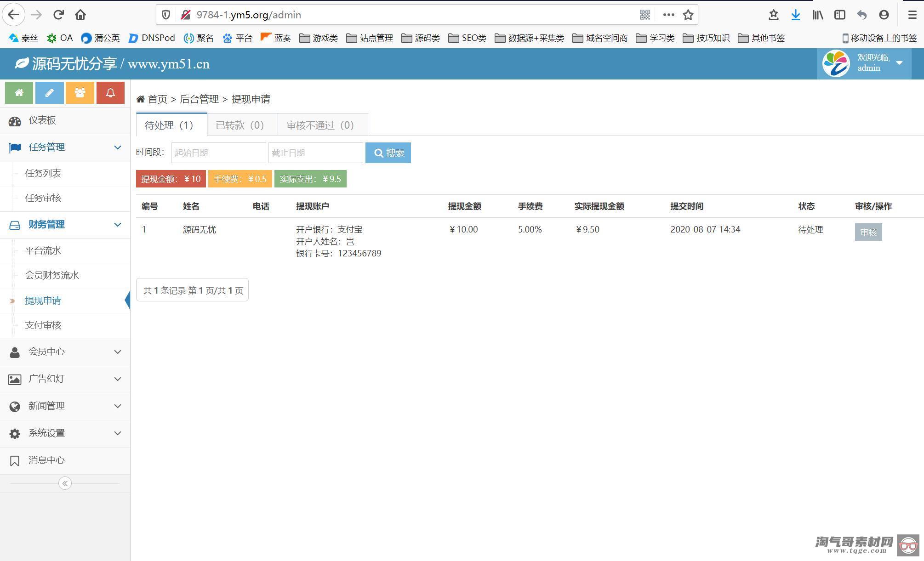The image size is (924, 561).
Task: Expand the 系统设置 menu section
Action: 65,433
